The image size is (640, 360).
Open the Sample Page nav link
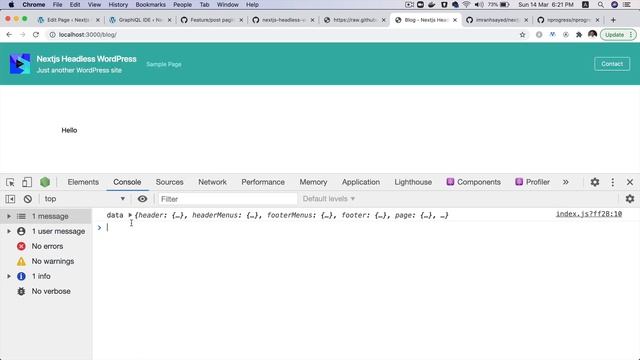pos(164,64)
